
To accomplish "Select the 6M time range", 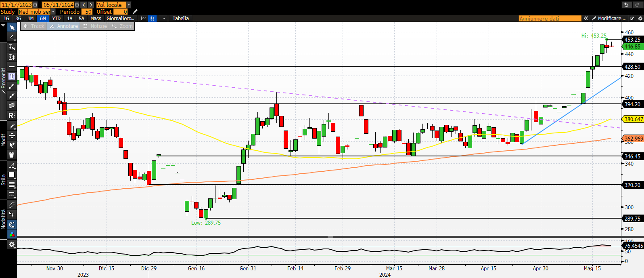I will (x=43, y=18).
